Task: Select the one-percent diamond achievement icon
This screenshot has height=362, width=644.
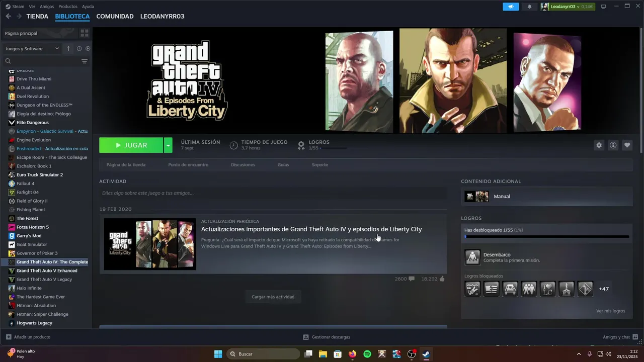Action: (585, 289)
